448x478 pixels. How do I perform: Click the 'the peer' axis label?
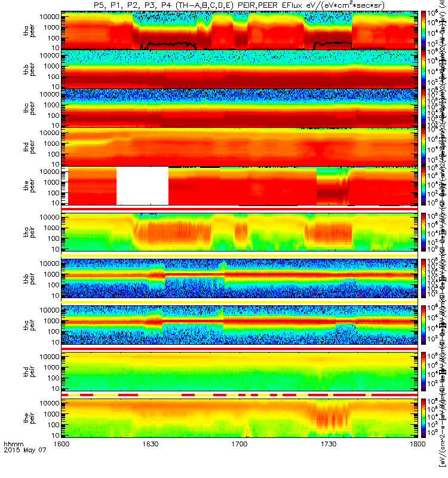(x=29, y=186)
